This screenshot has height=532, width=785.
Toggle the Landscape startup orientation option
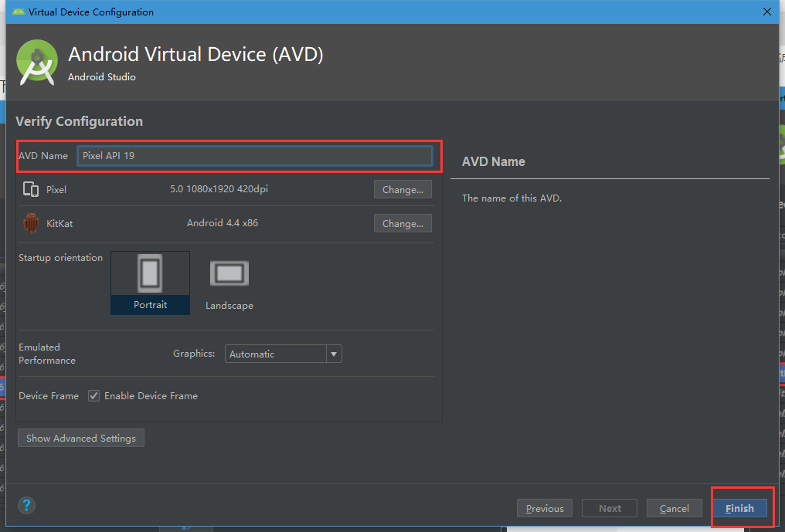point(229,283)
